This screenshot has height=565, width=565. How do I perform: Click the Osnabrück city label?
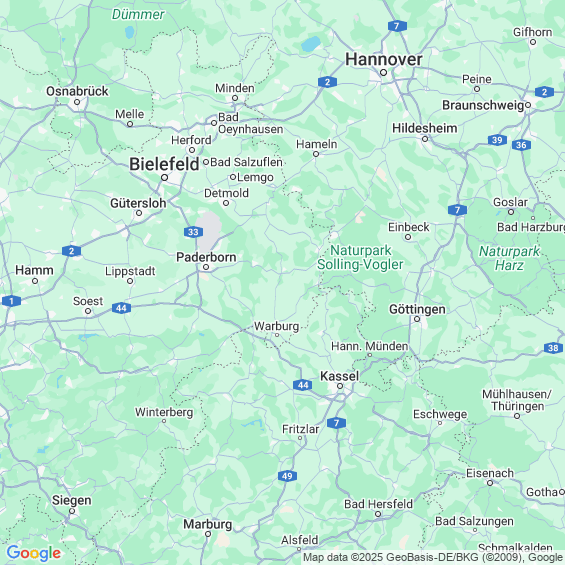tap(77, 91)
